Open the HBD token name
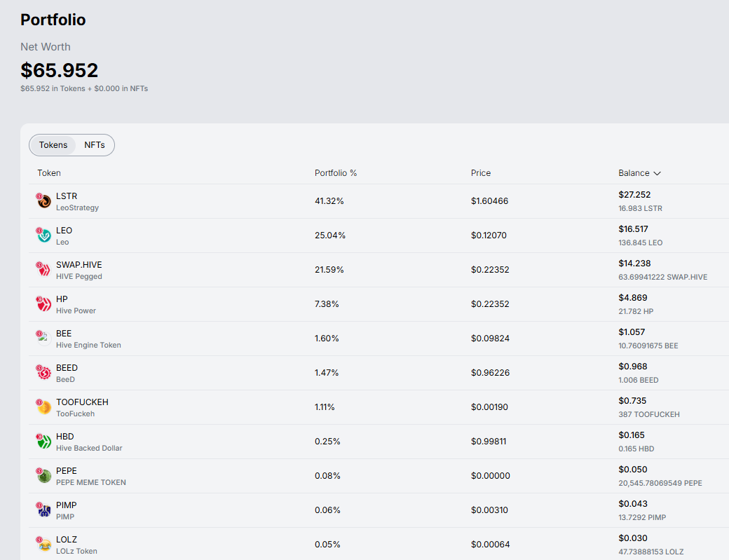Viewport: 729px width, 560px height. click(65, 437)
